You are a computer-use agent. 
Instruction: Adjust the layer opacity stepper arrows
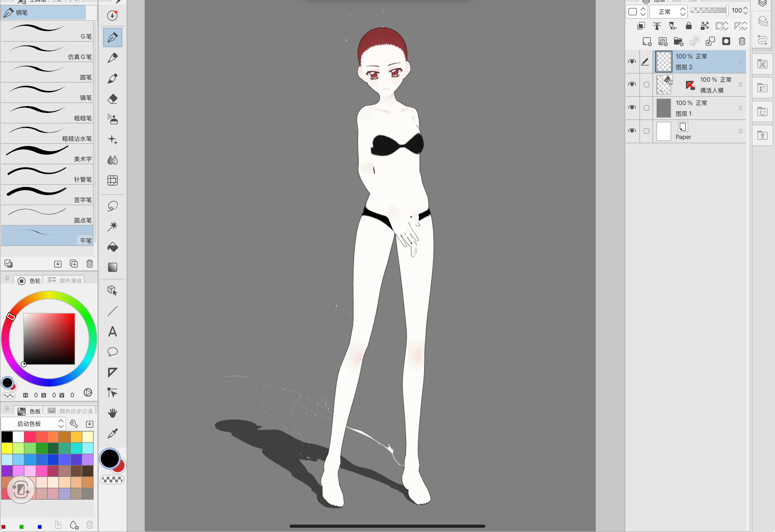click(745, 10)
